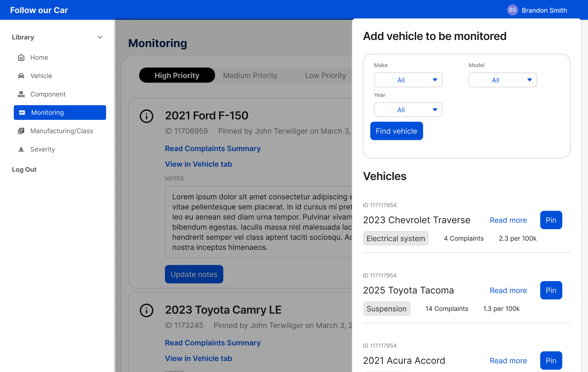This screenshot has width=588, height=372.
Task: Read Complaints Summary for Toyota Camry LE
Action: [x=213, y=343]
